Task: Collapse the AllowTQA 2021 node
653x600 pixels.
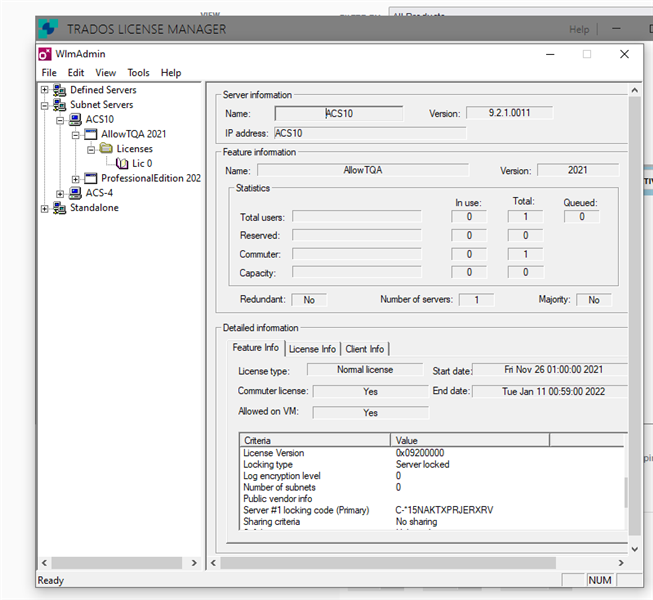Action: [x=75, y=135]
